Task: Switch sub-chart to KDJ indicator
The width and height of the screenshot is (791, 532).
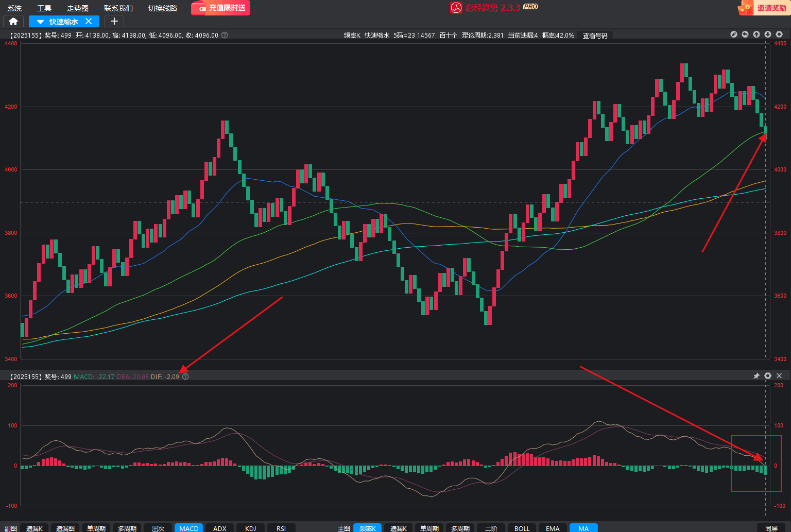Action: [251, 528]
